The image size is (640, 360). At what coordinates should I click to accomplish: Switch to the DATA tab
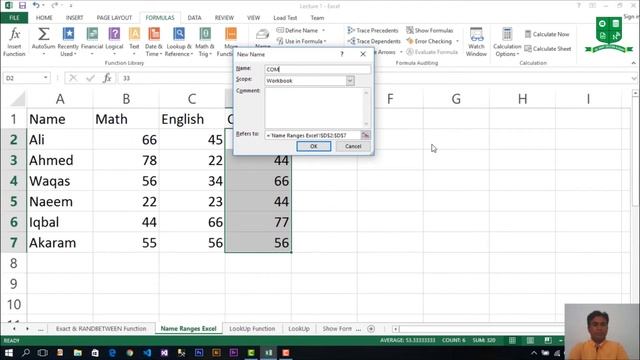[x=194, y=18]
